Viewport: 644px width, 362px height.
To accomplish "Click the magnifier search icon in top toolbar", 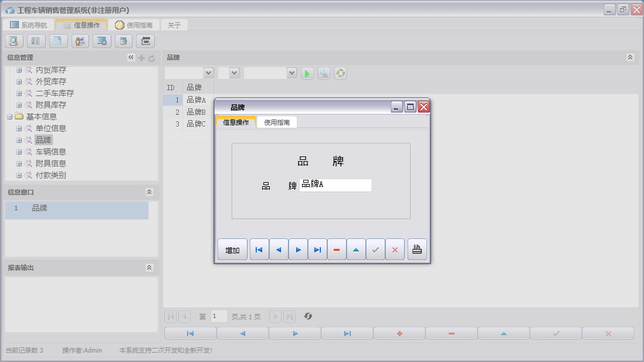I will 14,41.
